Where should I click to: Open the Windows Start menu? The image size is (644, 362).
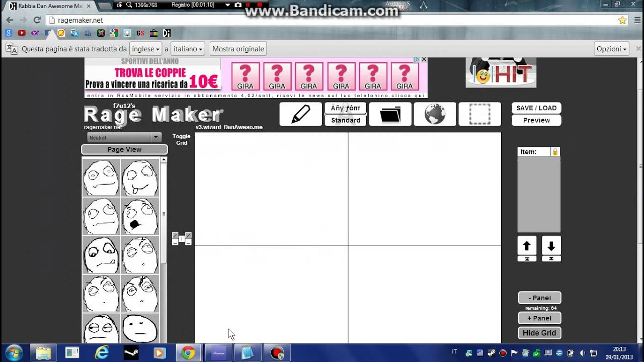click(14, 352)
